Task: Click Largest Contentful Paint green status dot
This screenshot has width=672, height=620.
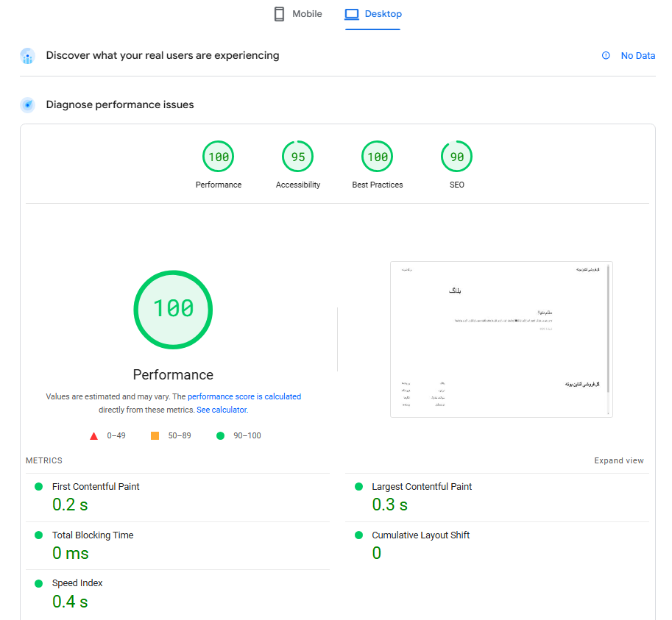Action: tap(359, 486)
